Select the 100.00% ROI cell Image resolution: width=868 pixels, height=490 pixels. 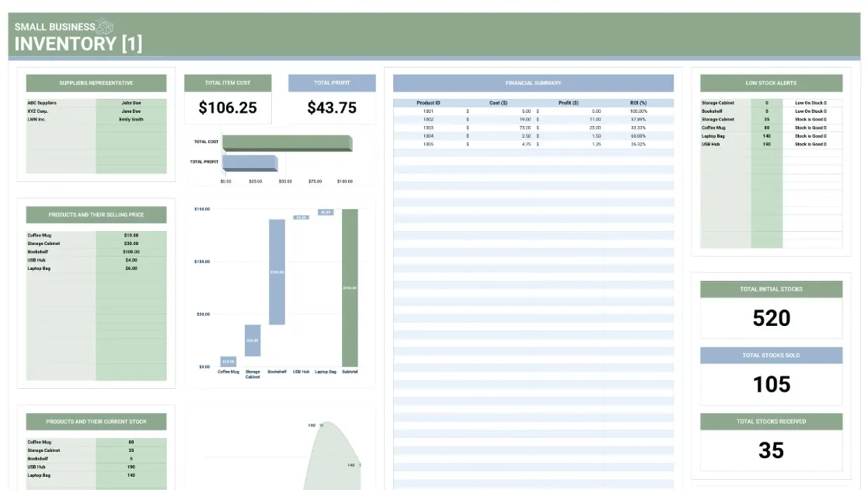[x=638, y=111]
